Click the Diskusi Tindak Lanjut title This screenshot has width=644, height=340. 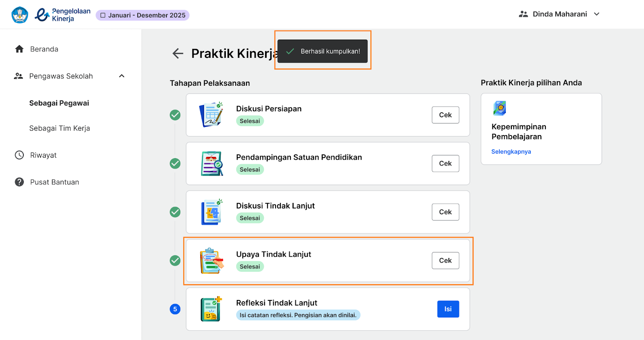275,206
